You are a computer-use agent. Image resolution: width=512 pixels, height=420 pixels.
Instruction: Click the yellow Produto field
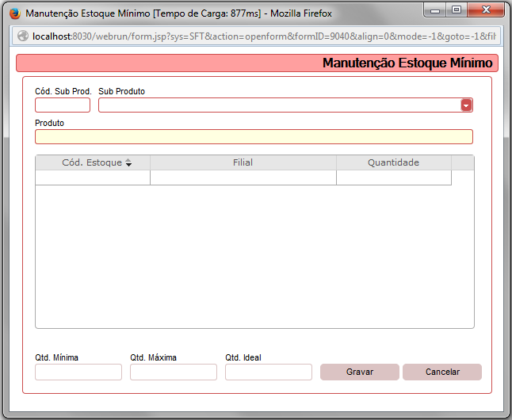click(x=254, y=137)
